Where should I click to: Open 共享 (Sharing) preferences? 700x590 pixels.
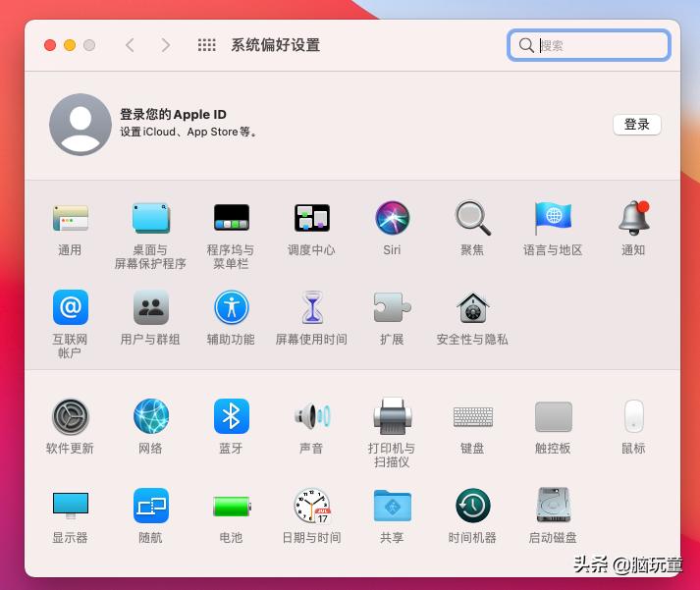tap(392, 506)
